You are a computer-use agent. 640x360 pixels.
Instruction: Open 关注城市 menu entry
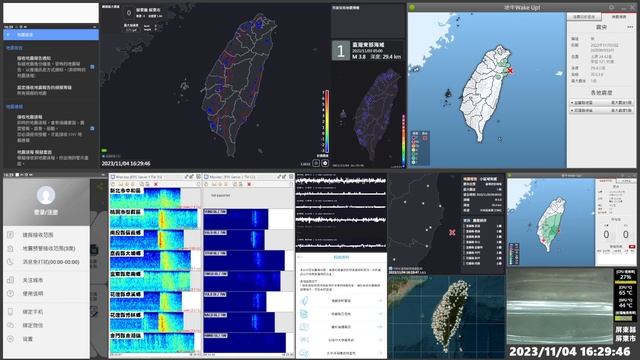coord(47,280)
